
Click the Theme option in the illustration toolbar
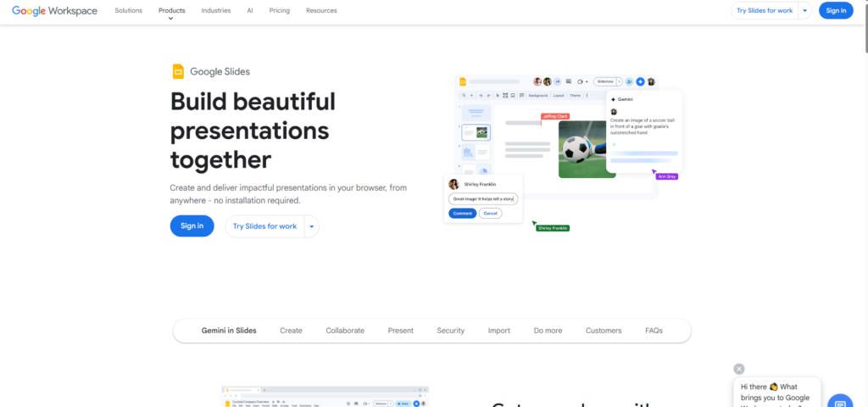click(576, 95)
